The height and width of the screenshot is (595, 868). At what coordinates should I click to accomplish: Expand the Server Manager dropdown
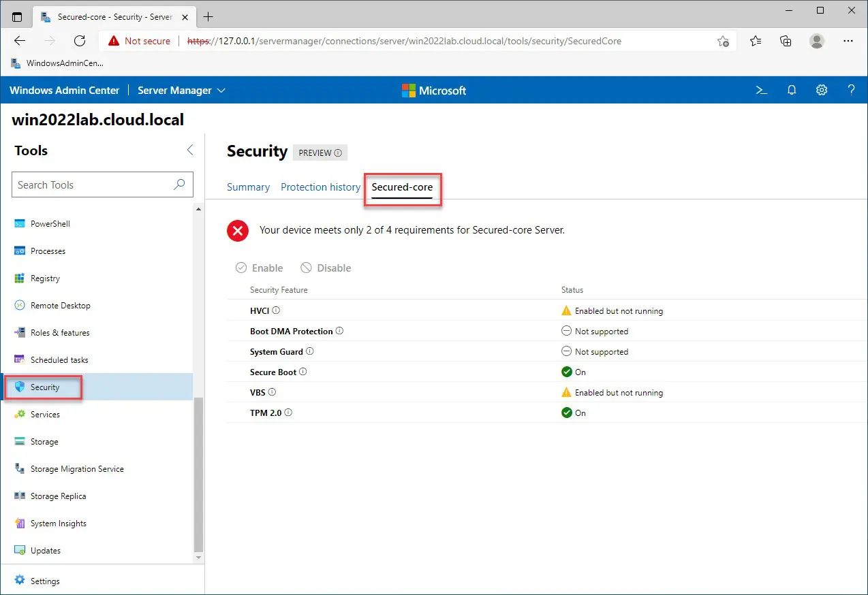181,91
